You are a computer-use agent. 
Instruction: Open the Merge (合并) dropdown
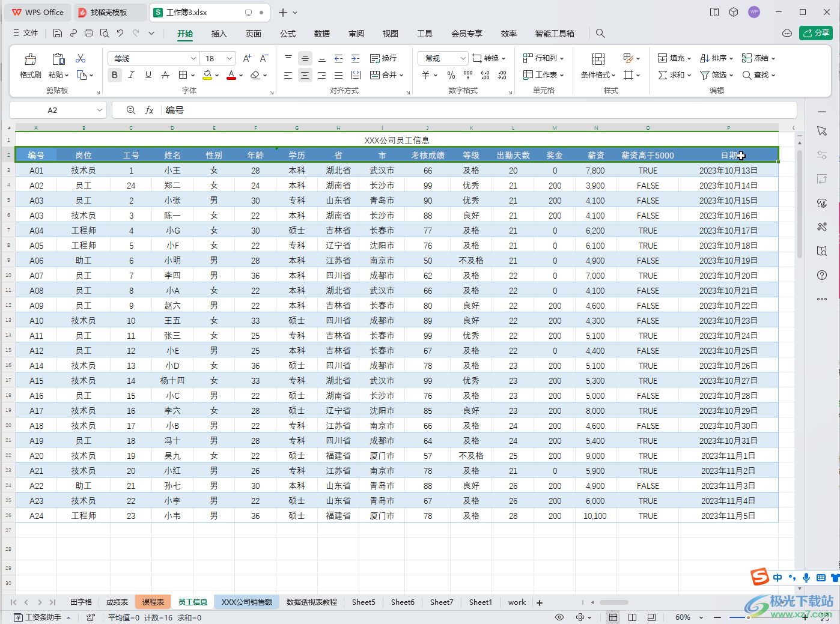tap(387, 75)
